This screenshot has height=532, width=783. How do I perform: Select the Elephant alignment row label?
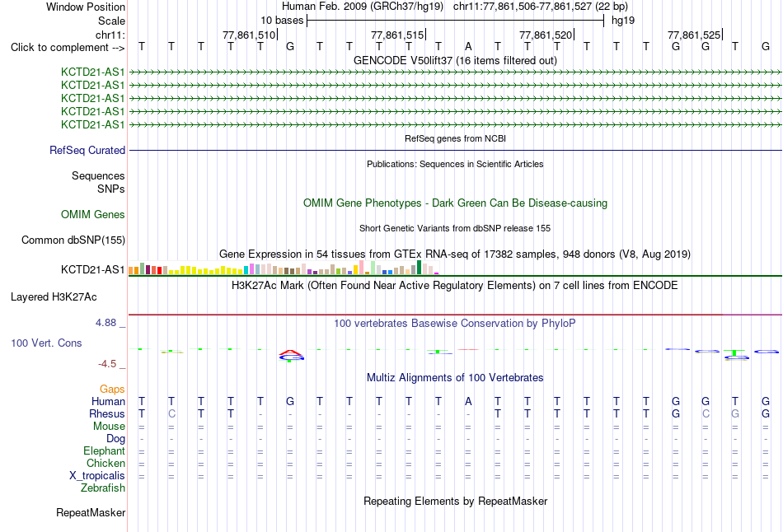pyautogui.click(x=104, y=450)
